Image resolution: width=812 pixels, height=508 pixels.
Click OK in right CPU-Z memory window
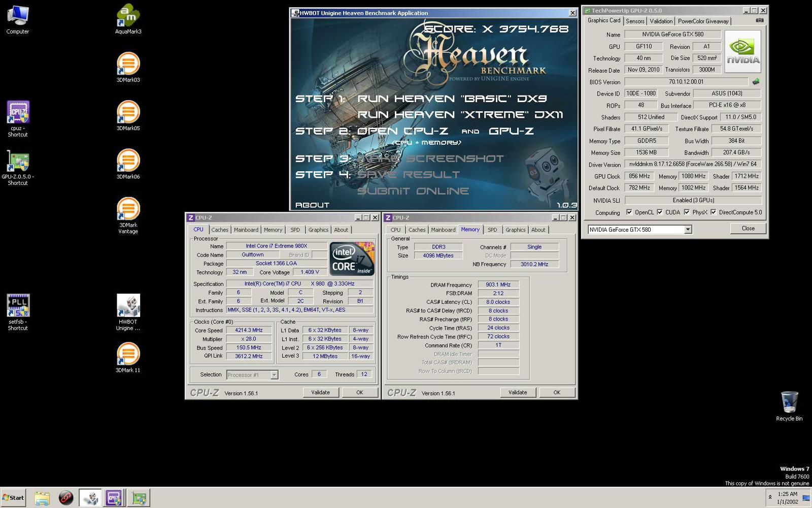(x=557, y=392)
